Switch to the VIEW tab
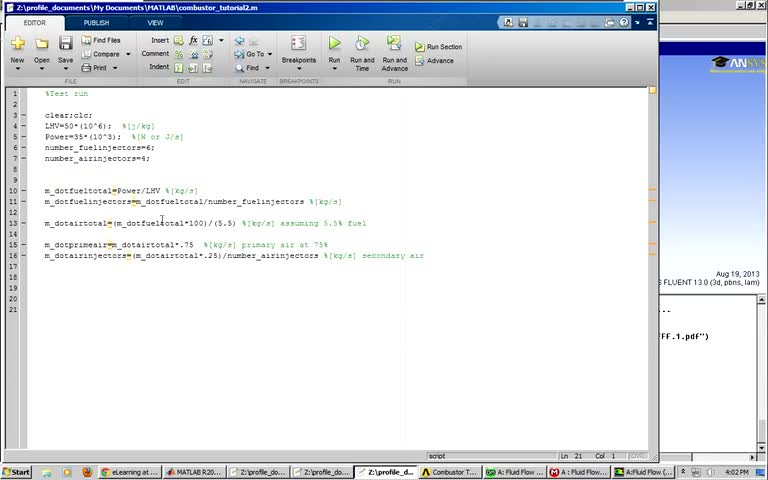This screenshot has width=768, height=480. (155, 23)
